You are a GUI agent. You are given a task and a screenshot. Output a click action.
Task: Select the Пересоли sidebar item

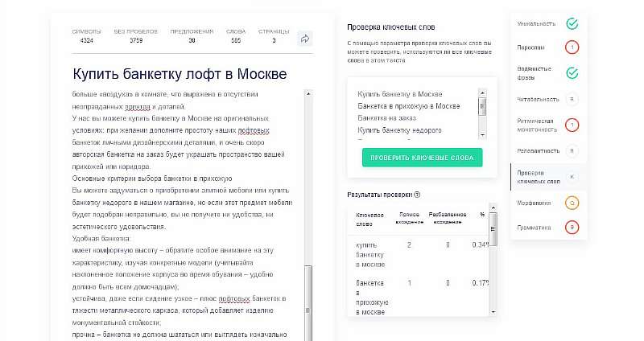pos(530,47)
